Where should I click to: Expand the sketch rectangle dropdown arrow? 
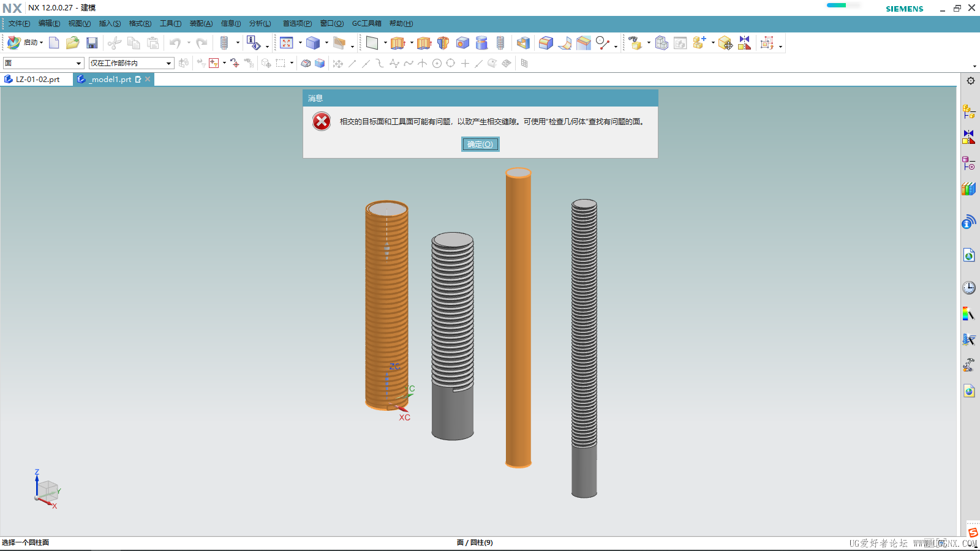pyautogui.click(x=385, y=43)
